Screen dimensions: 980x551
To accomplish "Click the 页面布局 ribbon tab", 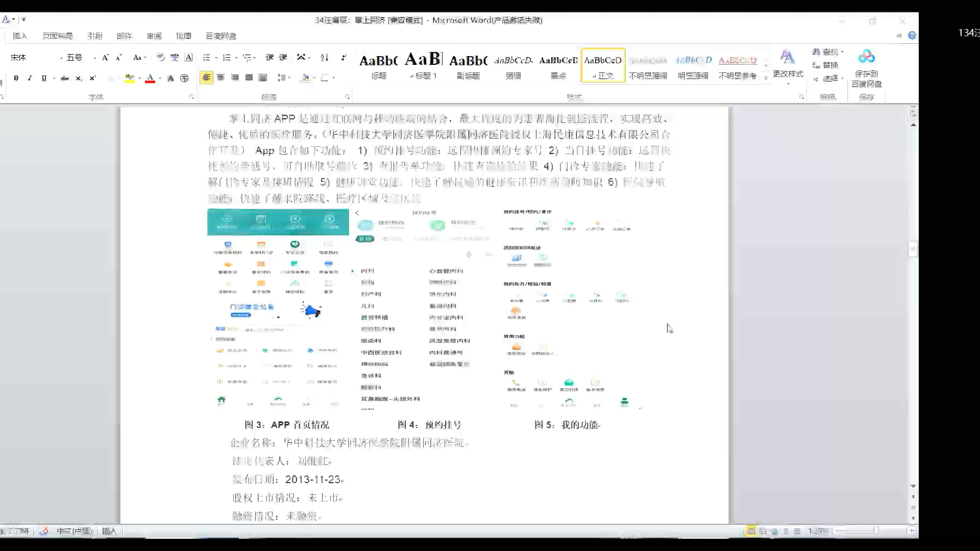I will 57,36.
